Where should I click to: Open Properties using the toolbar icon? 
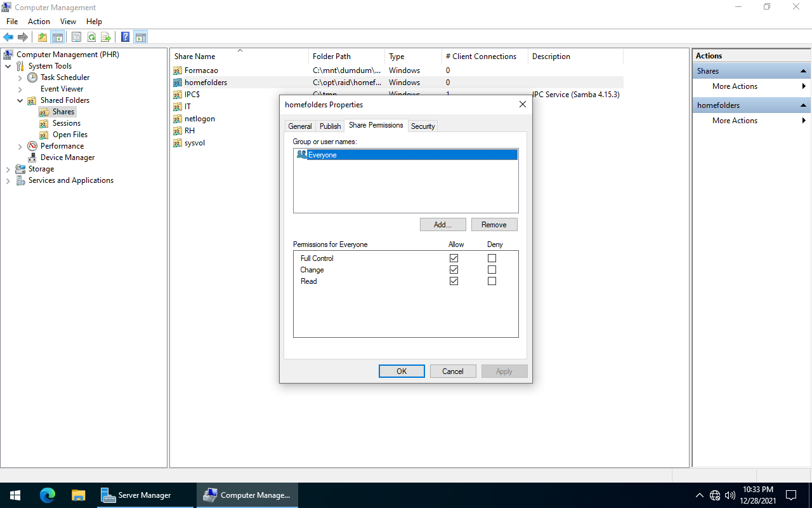(x=75, y=37)
